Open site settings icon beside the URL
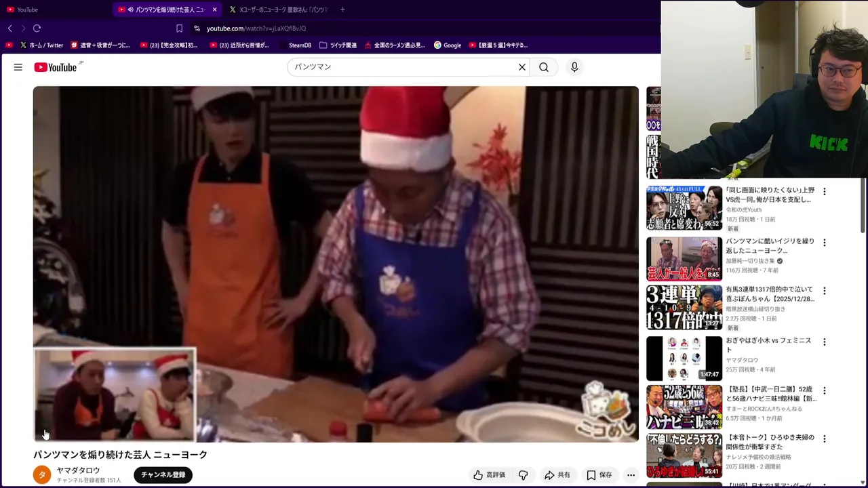868x488 pixels. point(197,28)
